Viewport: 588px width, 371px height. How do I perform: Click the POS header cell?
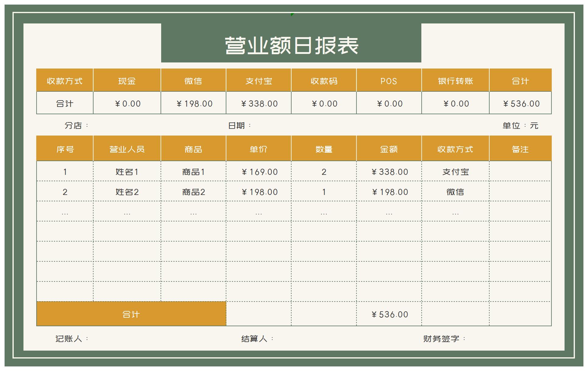point(389,80)
